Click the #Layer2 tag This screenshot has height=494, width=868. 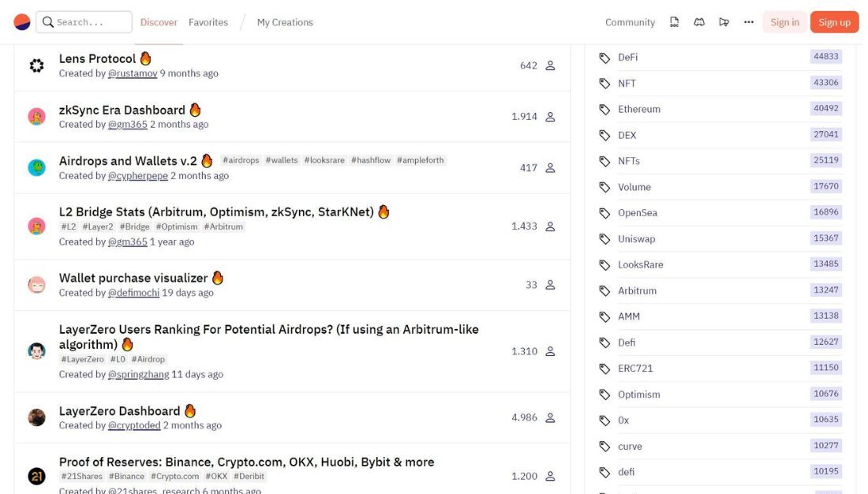tap(97, 226)
